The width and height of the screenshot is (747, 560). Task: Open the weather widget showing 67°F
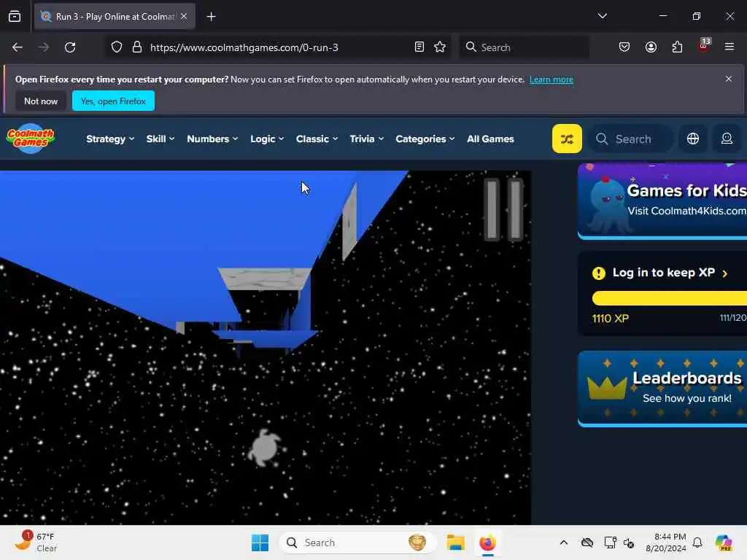[x=36, y=542]
